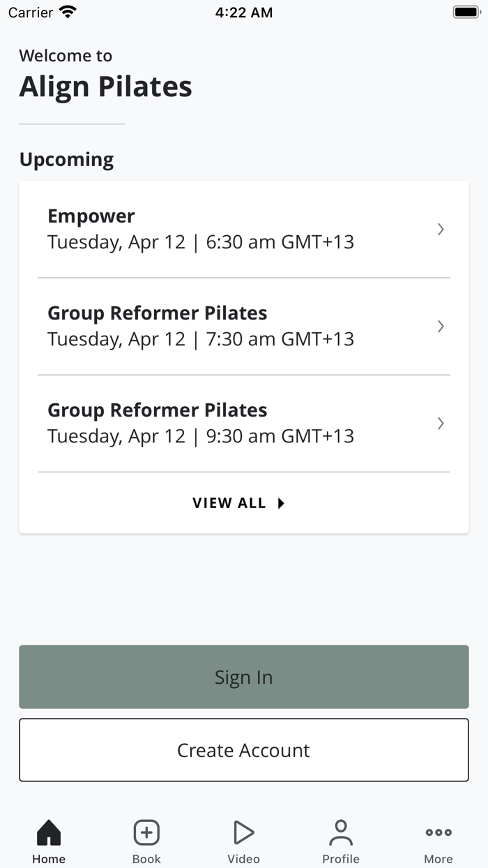Expand the 9:30 am Group Reformer Pilates entry
This screenshot has width=488, height=868.
(441, 423)
